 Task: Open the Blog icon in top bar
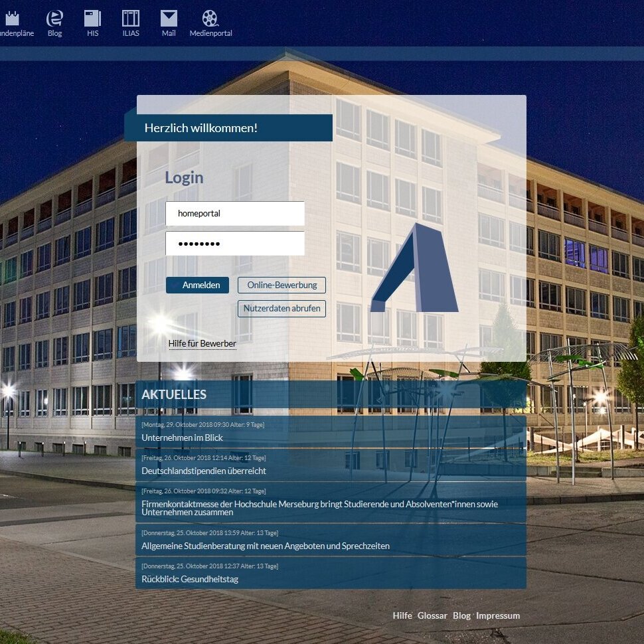54,19
